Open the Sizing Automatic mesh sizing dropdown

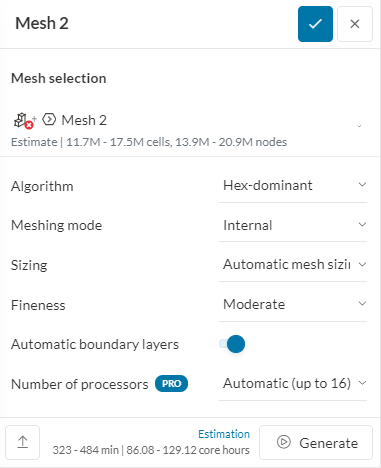(x=293, y=265)
